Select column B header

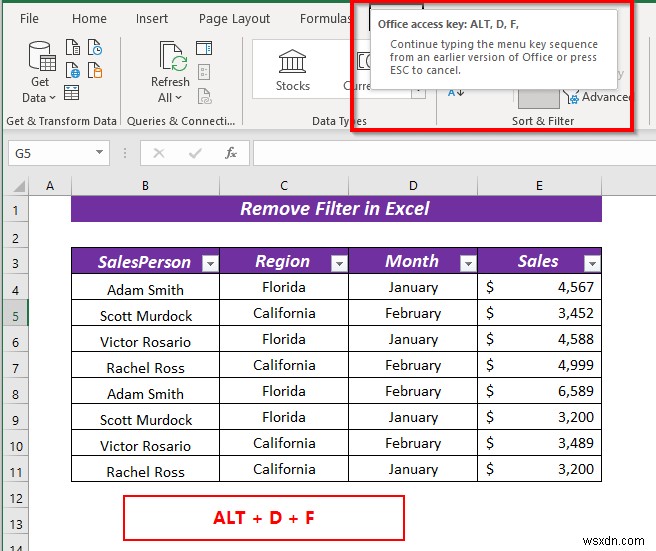click(x=145, y=185)
